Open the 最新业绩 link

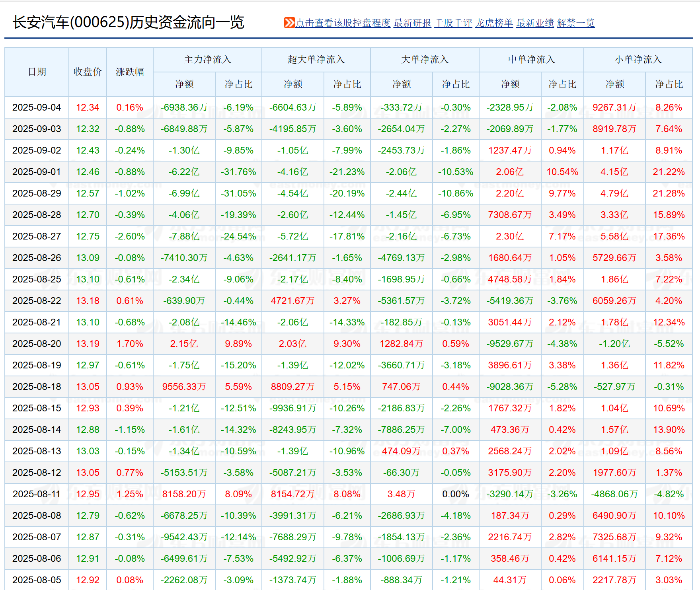pyautogui.click(x=535, y=23)
